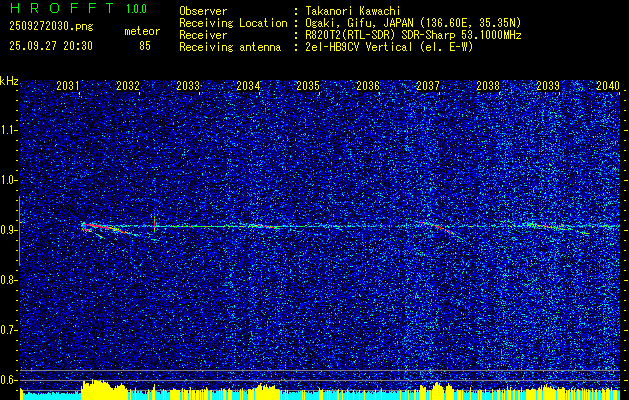Click the 0.9 frequency axis label

[9, 230]
